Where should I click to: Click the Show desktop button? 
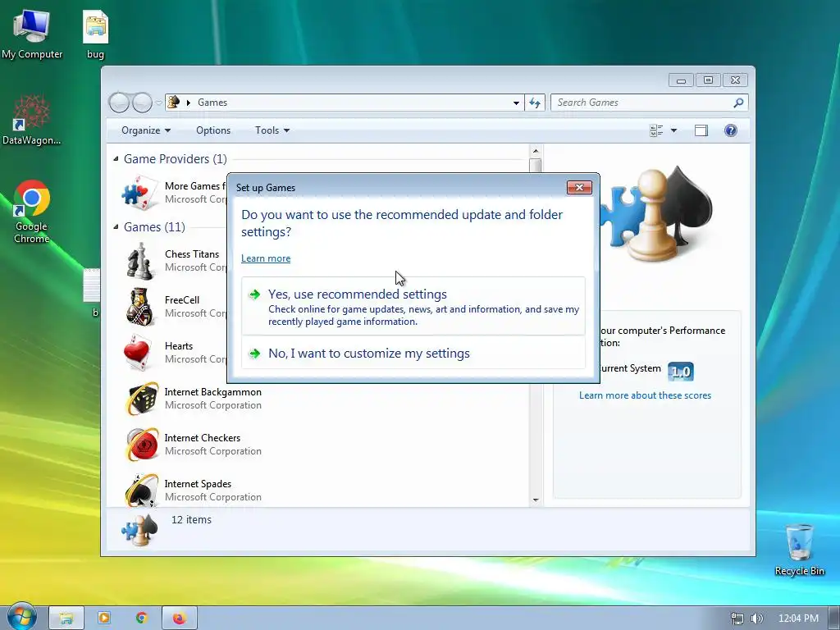tap(834, 619)
